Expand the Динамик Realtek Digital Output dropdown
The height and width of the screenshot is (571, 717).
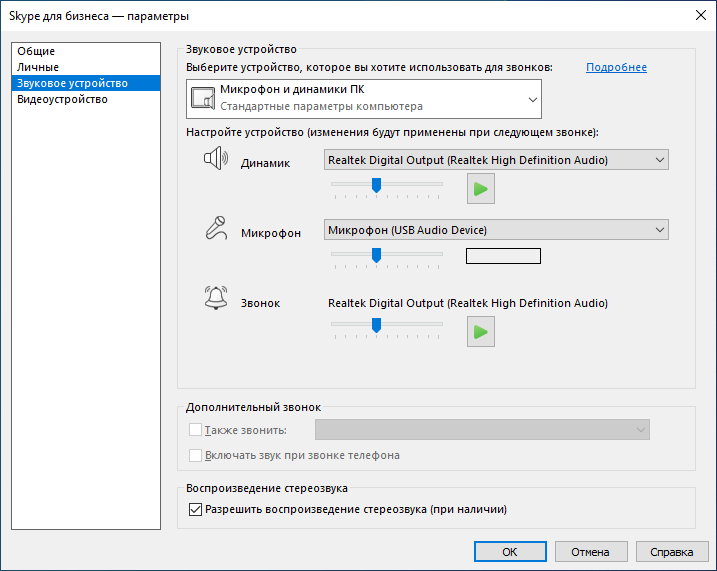click(x=496, y=160)
